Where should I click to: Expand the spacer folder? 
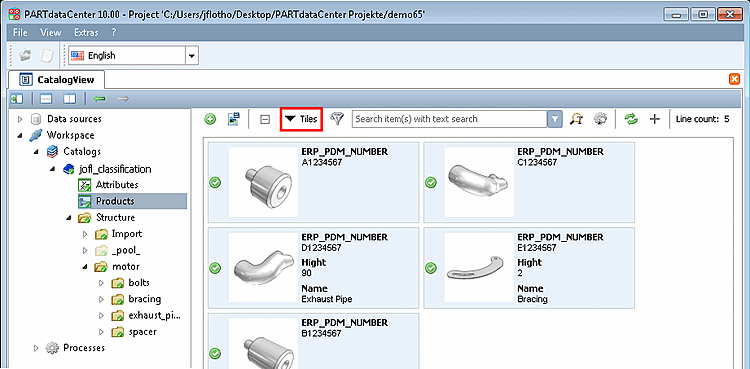[101, 332]
